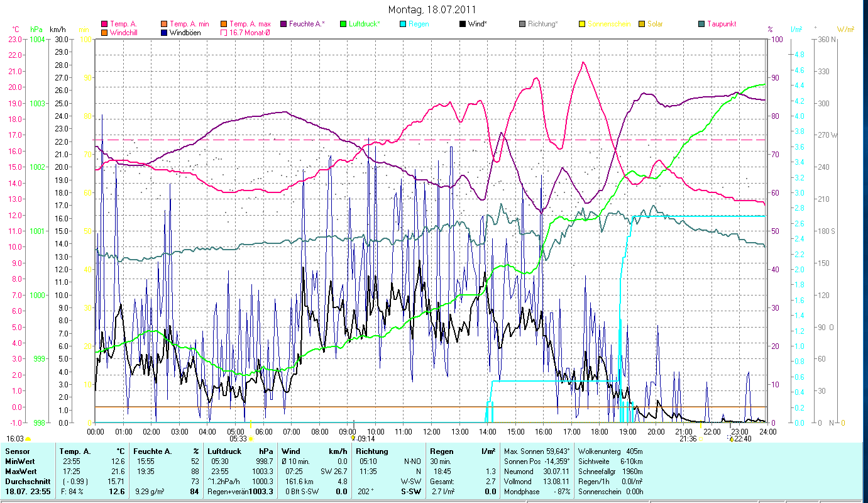Select the purple Feuchte A.* legend swatch

285,24
